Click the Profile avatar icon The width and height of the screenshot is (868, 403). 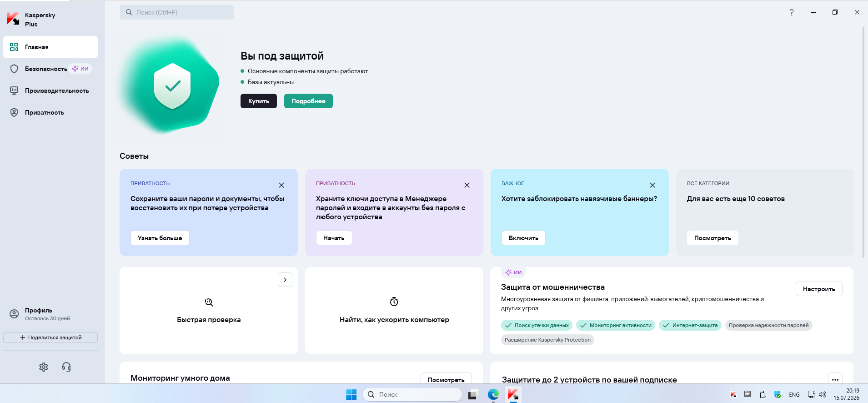(14, 314)
